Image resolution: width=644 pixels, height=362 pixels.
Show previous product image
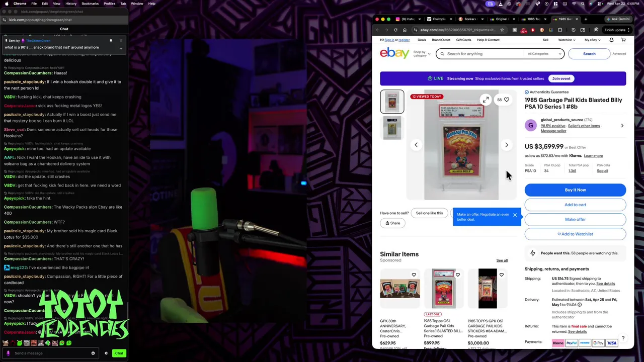[416, 145]
